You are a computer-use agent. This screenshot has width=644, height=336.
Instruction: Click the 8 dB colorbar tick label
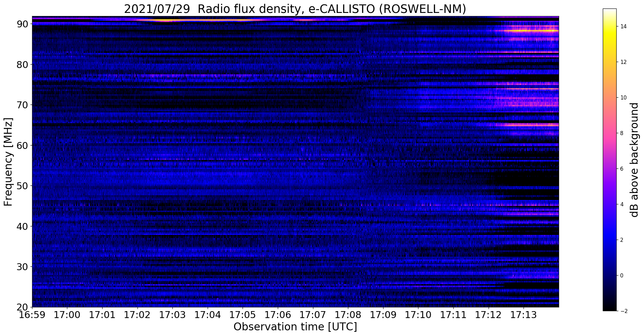(x=621, y=133)
